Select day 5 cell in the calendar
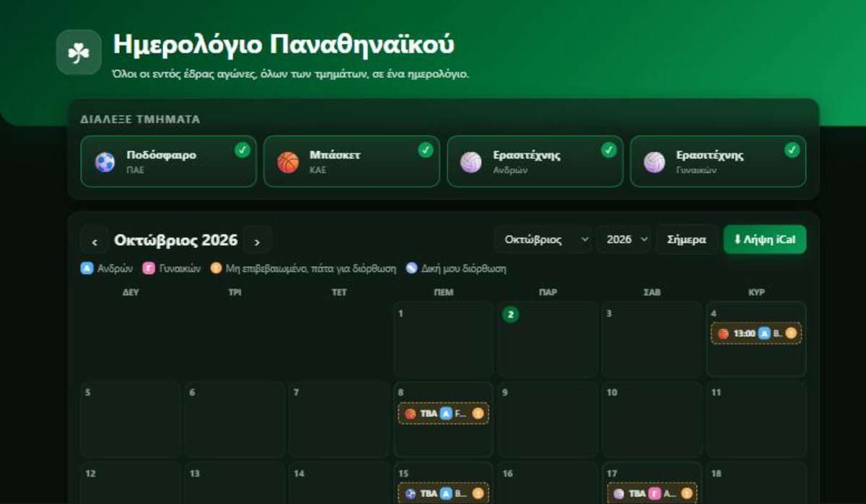This screenshot has width=866, height=504. pyautogui.click(x=131, y=419)
